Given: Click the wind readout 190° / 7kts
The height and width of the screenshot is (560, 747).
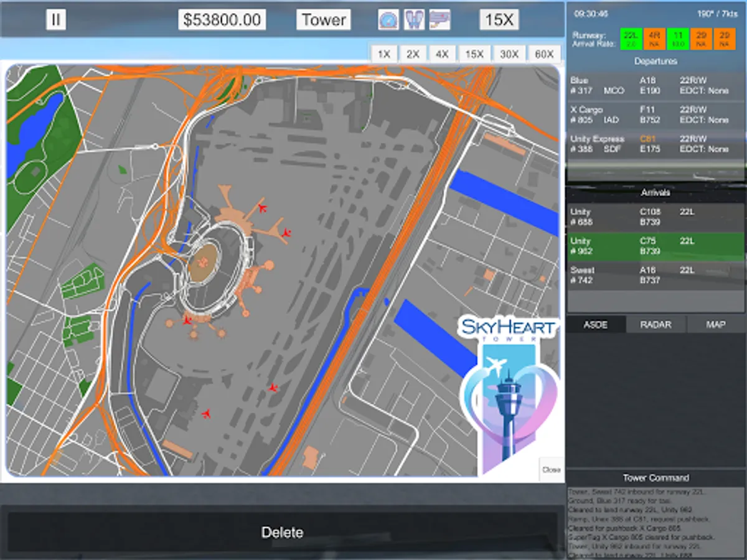Looking at the screenshot, I should (x=718, y=13).
